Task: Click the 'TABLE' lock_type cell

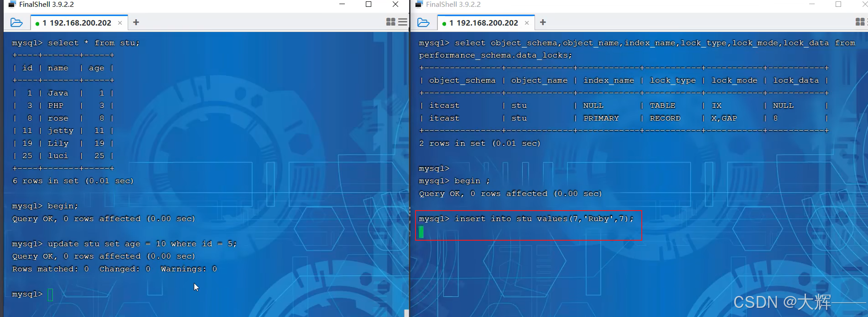Action: click(662, 106)
